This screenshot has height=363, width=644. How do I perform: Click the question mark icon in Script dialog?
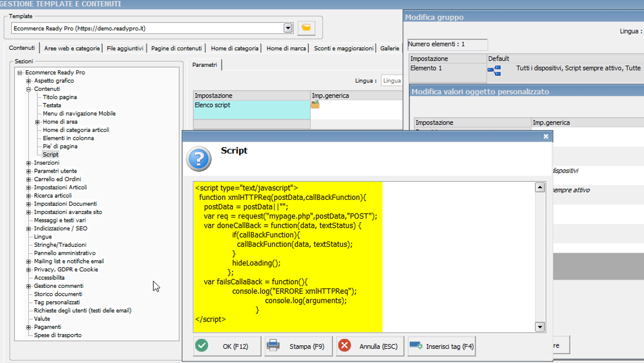[x=197, y=158]
